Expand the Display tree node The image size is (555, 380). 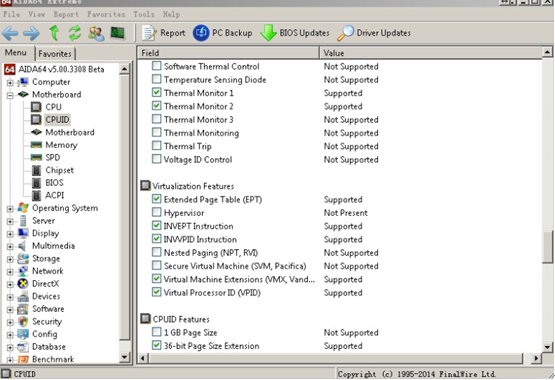point(10,234)
